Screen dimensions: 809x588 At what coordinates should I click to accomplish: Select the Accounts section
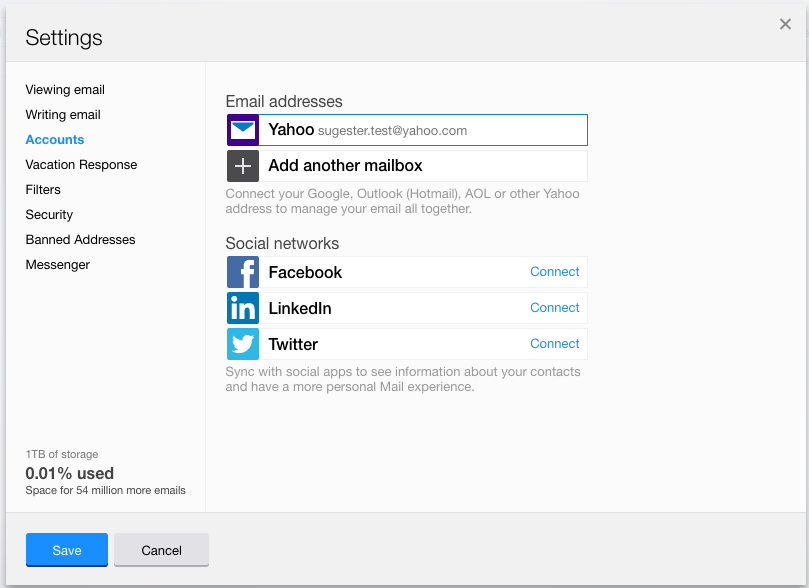(55, 140)
